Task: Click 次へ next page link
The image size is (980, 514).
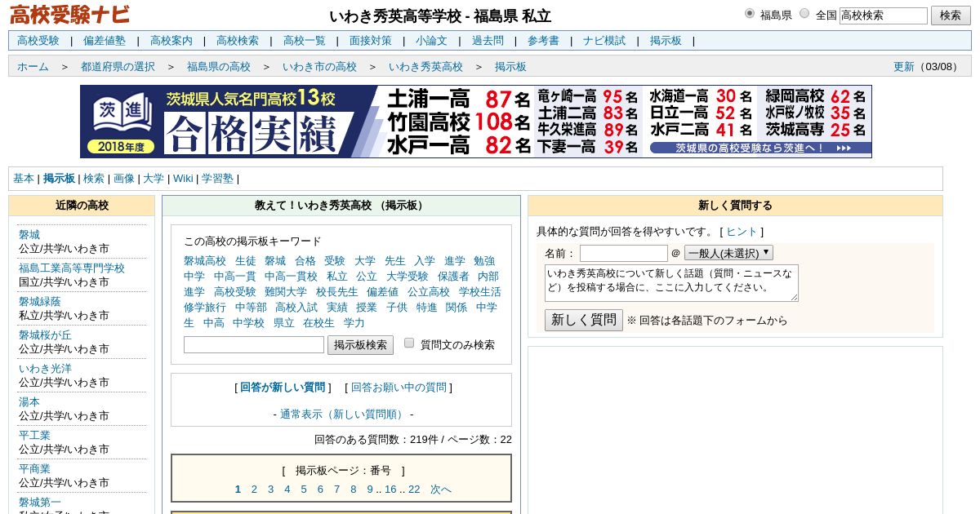Action: coord(441,490)
